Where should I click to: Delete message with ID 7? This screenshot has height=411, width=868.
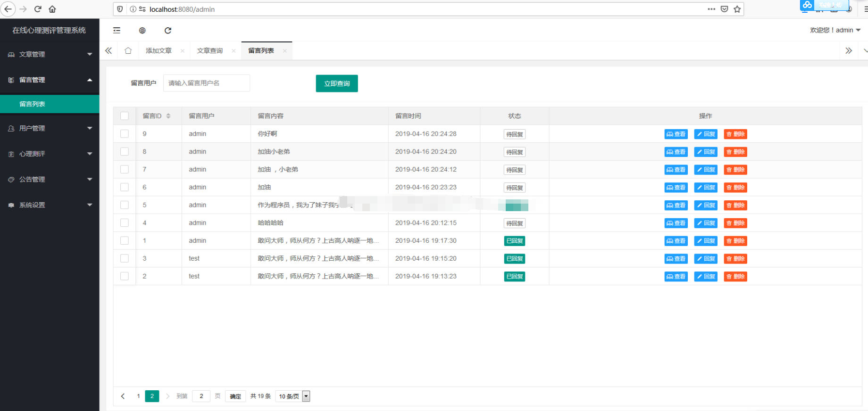point(735,170)
